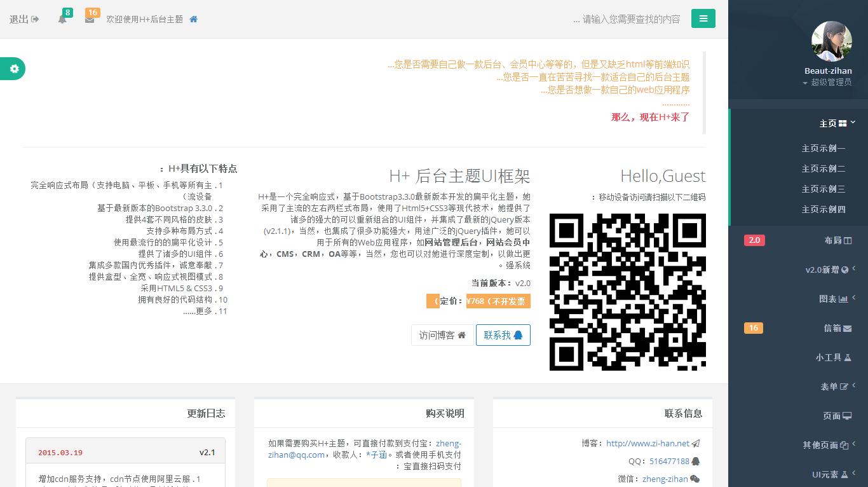Open 信箱 mailbox sidebar item
The width and height of the screenshot is (868, 487).
837,328
